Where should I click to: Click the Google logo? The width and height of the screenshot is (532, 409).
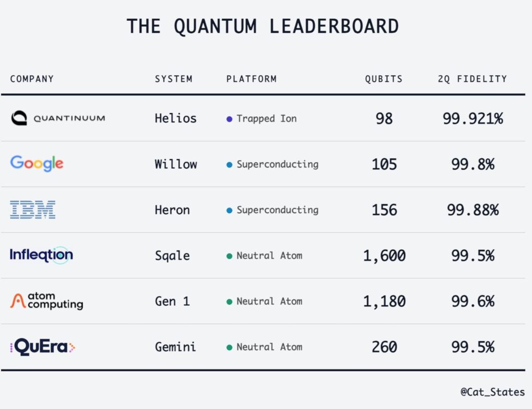pyautogui.click(x=36, y=164)
